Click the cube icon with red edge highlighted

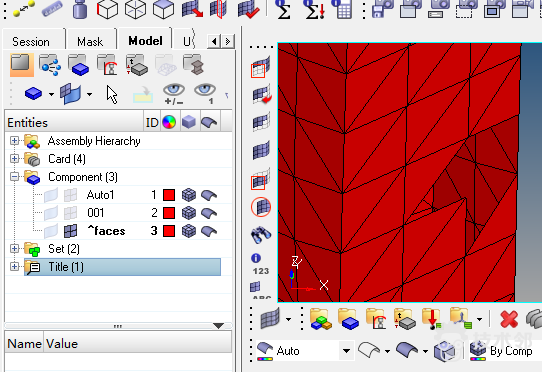click(108, 9)
